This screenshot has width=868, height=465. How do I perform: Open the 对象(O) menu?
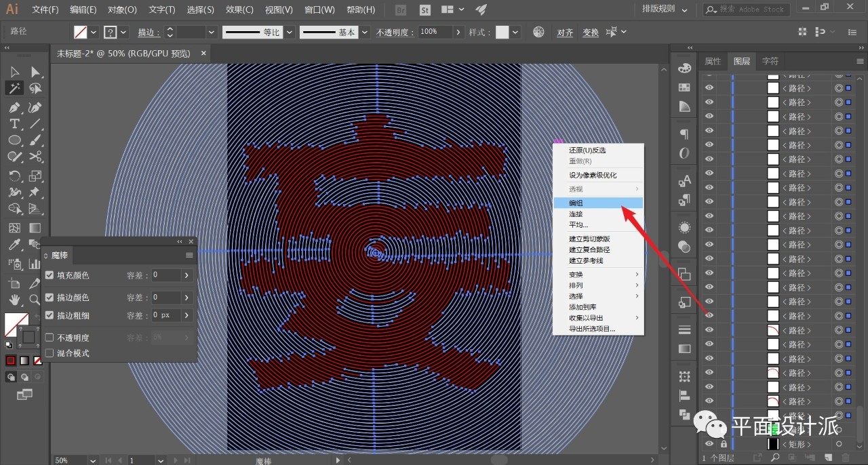pos(122,9)
